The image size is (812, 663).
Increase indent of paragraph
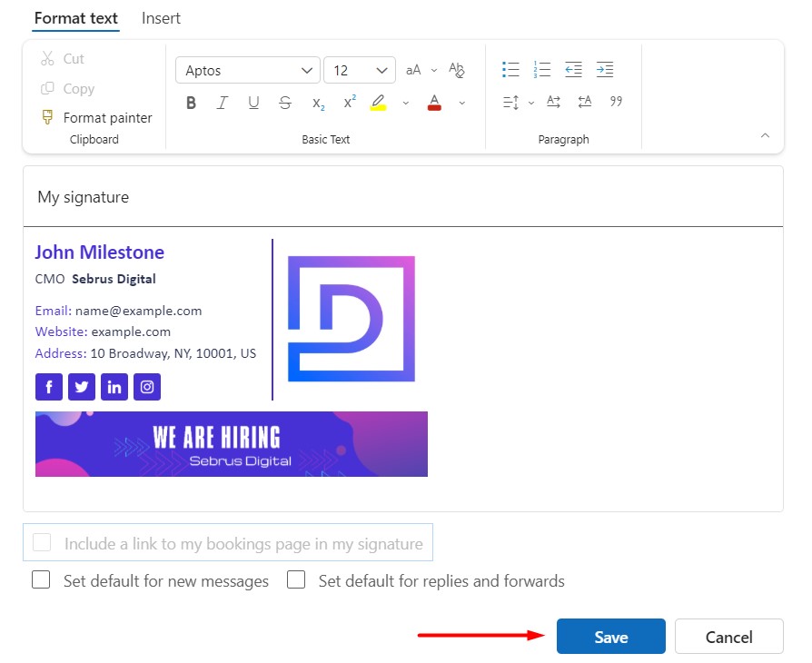coord(605,69)
